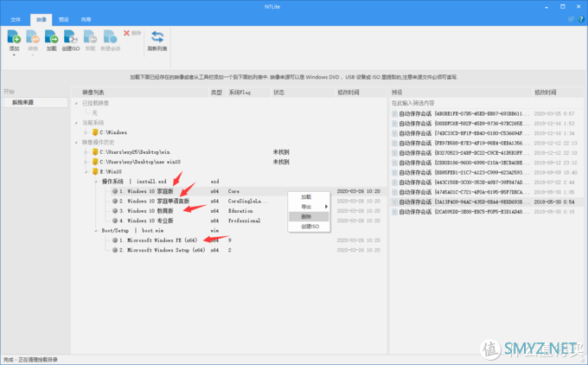Choose 创建ISO in the context menu
Viewport: 588px width, 365px height.
coord(309,227)
